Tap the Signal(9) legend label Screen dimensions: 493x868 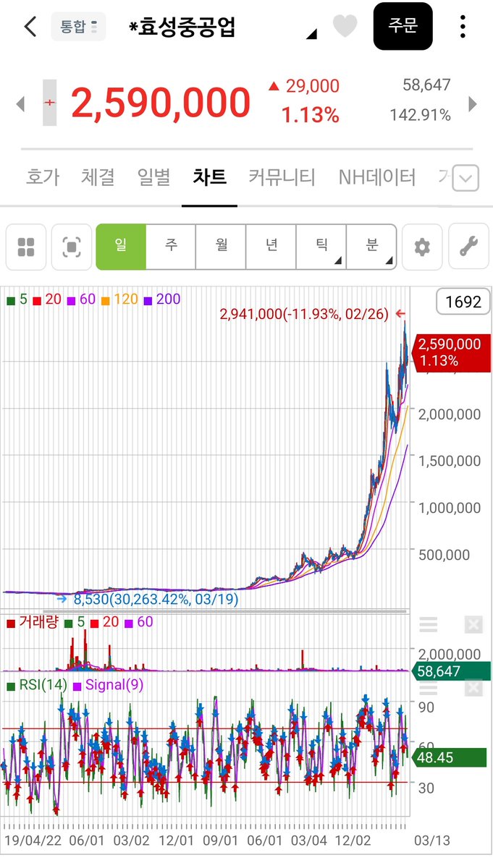coord(109,685)
